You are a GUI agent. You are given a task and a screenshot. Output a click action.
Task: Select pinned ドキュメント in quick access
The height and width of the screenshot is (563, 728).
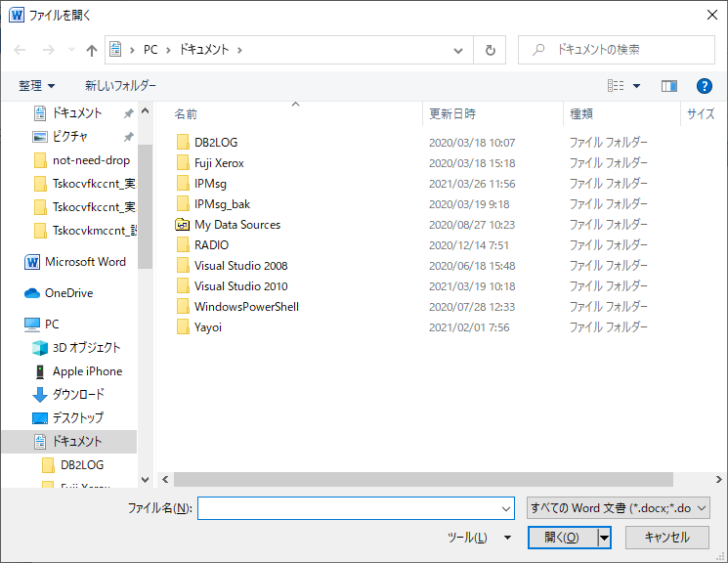point(77,112)
